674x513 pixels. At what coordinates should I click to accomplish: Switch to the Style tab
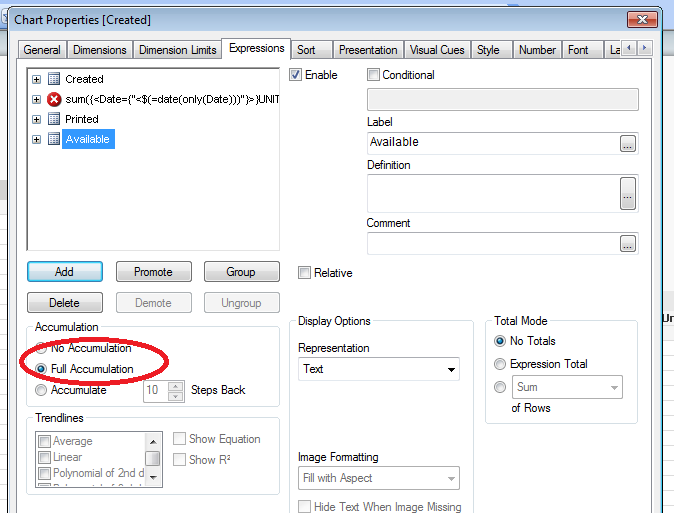[x=491, y=50]
